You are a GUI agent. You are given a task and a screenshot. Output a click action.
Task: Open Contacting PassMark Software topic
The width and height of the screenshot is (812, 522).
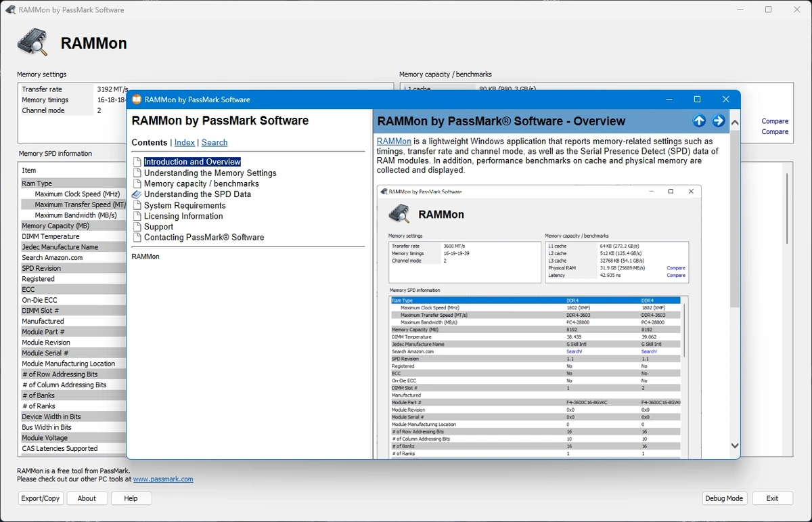204,238
